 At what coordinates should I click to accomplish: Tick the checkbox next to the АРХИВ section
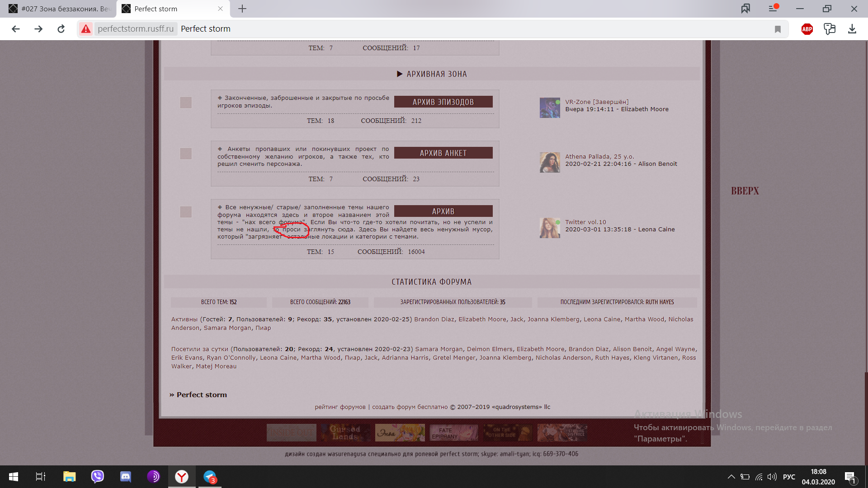click(185, 211)
